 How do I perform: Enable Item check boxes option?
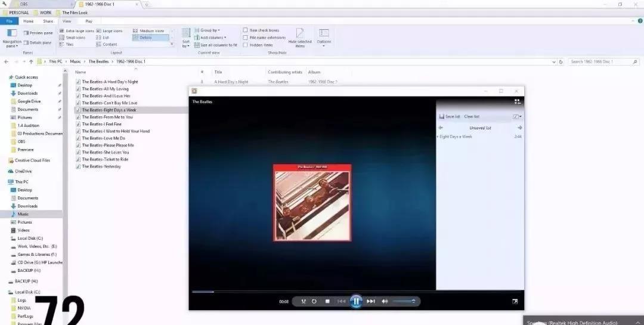[x=245, y=30]
